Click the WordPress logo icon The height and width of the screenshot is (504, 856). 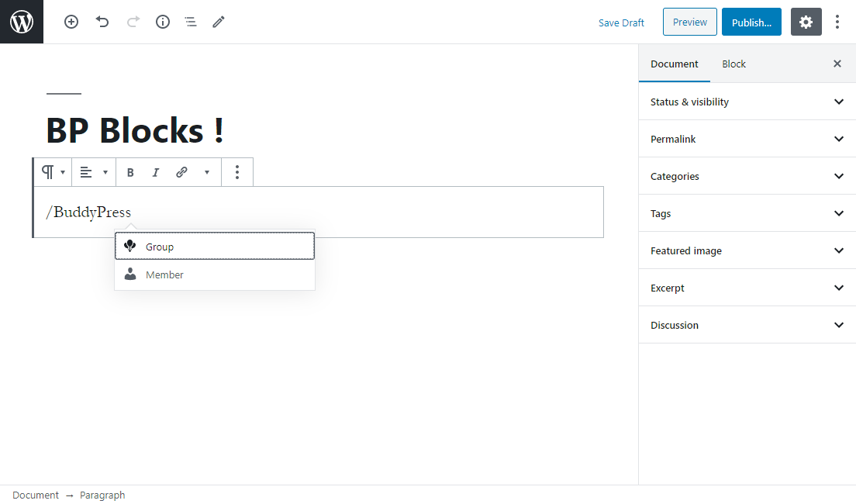point(22,22)
